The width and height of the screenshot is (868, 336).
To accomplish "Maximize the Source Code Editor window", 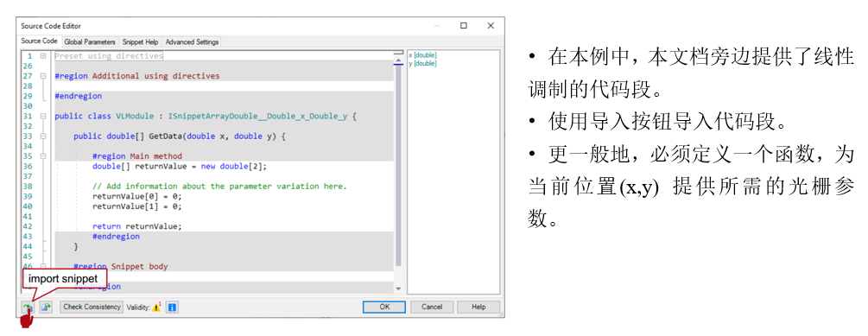I will pyautogui.click(x=464, y=25).
